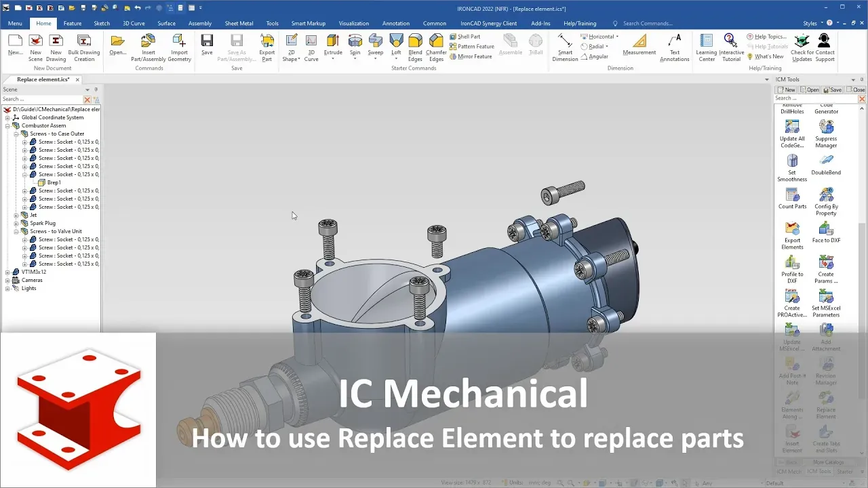Viewport: 868px width, 488px height.
Task: Expand the Spark Plug node
Action: [x=16, y=223]
